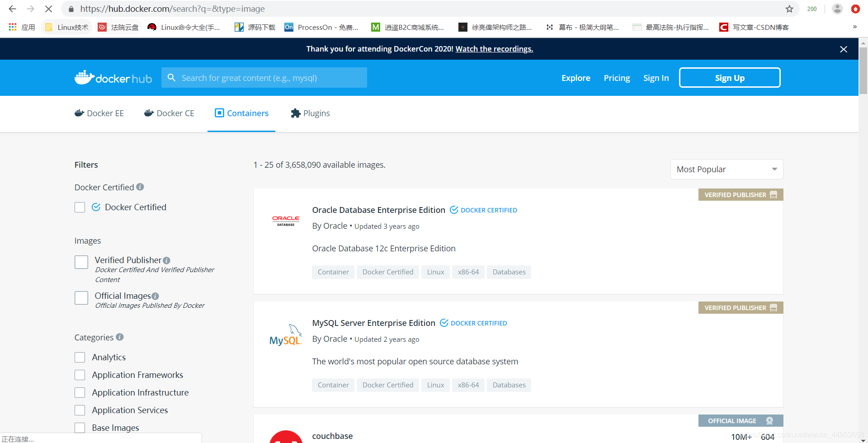The width and height of the screenshot is (868, 443).
Task: Click the Oracle Database logo thumbnail
Action: (x=286, y=221)
